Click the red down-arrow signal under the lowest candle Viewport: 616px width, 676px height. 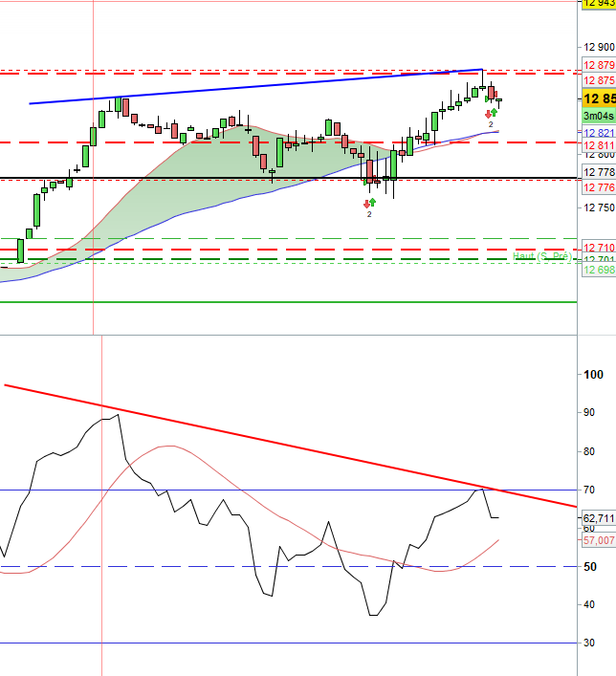[x=366, y=204]
